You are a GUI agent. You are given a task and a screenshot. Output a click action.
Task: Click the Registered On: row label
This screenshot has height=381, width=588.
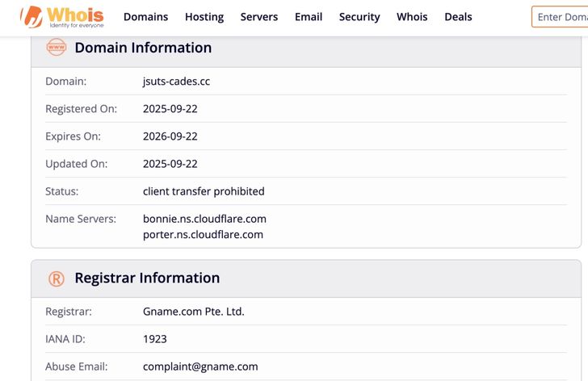(82, 109)
